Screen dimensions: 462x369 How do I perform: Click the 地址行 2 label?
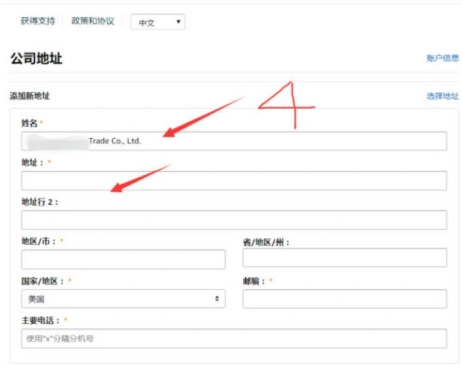point(40,202)
